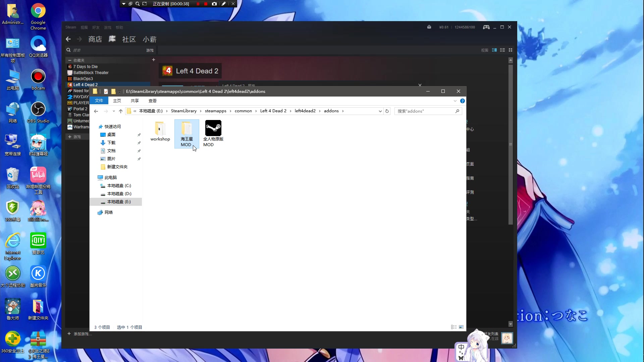This screenshot has height=362, width=644.
Task: Open bdcam desktop icon
Action: (38, 79)
